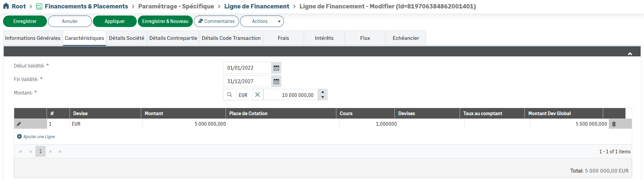Image resolution: width=644 pixels, height=180 pixels.
Task: Click the Enregistrer button
Action: click(25, 21)
